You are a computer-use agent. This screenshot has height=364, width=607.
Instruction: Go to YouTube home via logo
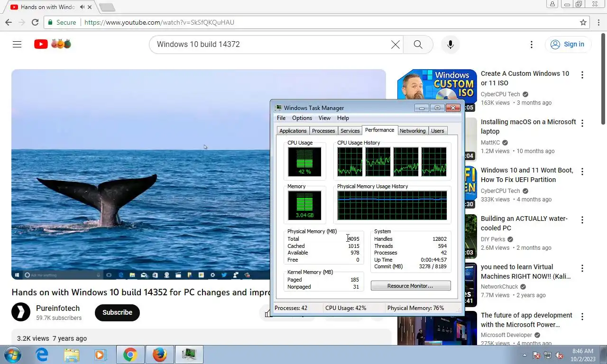click(53, 44)
